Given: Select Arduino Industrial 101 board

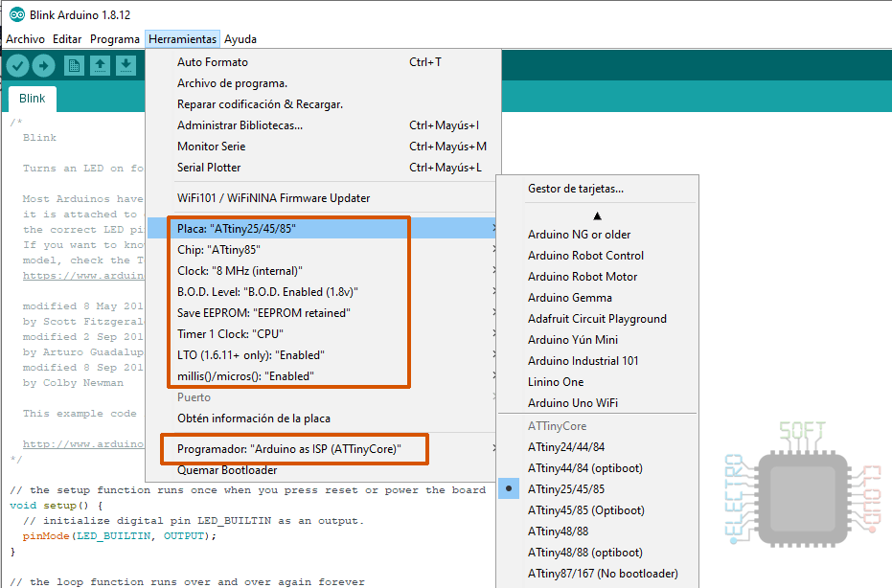Looking at the screenshot, I should pos(598,360).
